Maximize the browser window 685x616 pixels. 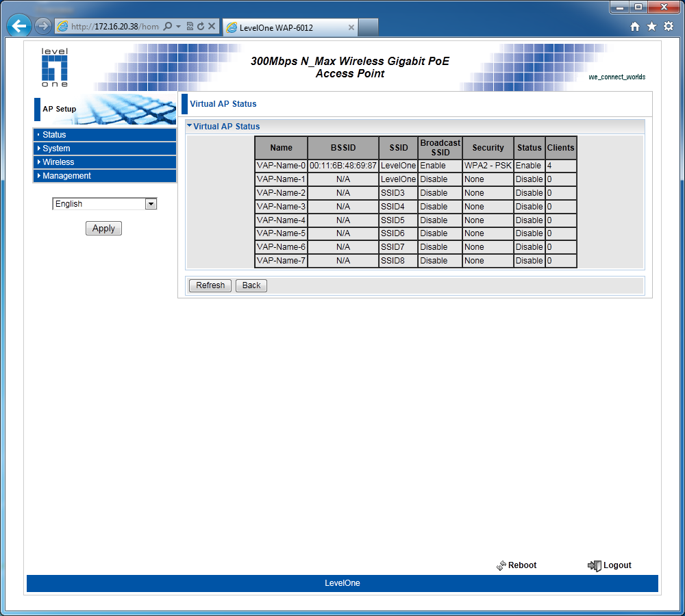(x=638, y=8)
